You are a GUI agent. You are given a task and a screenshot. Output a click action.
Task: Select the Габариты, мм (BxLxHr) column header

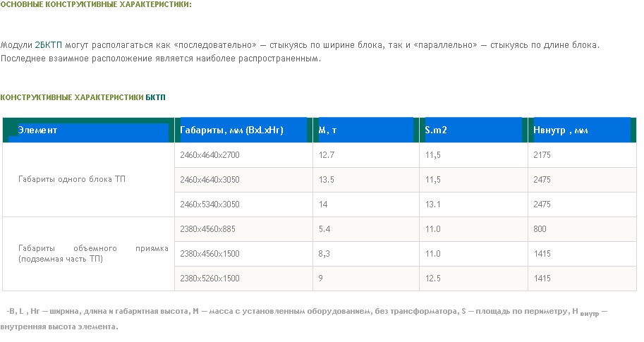coord(231,130)
